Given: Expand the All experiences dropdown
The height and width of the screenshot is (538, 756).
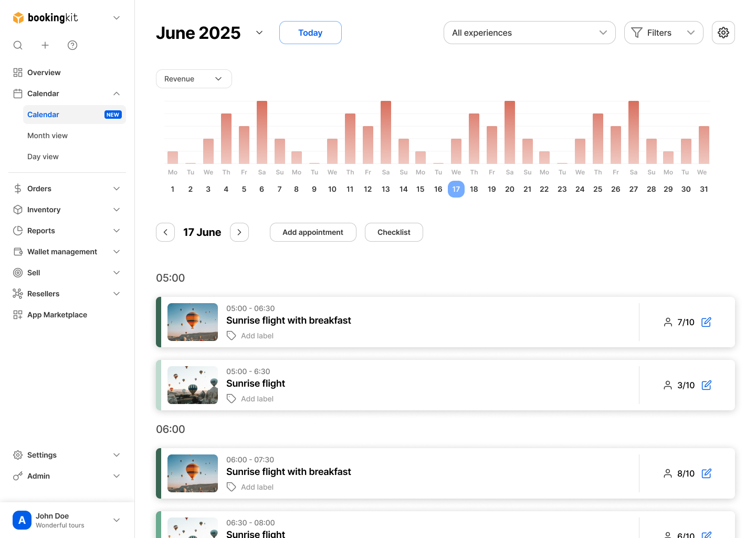Looking at the screenshot, I should pos(529,33).
